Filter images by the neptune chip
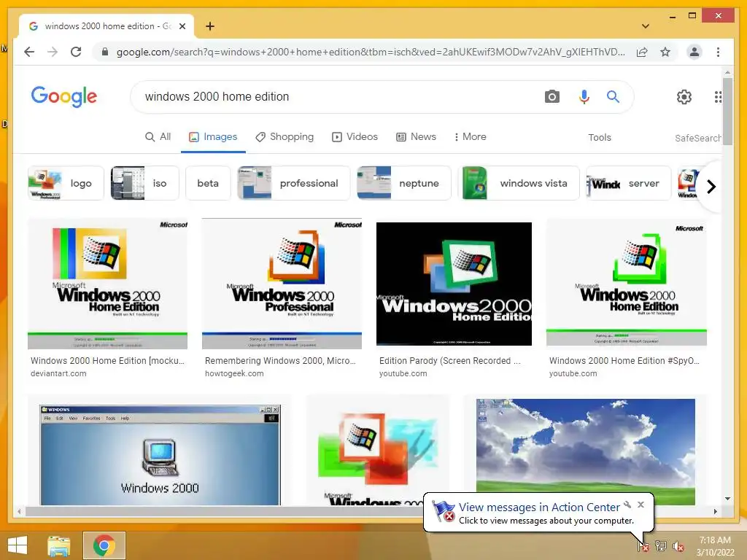Viewport: 747px width, 560px height. click(x=404, y=183)
